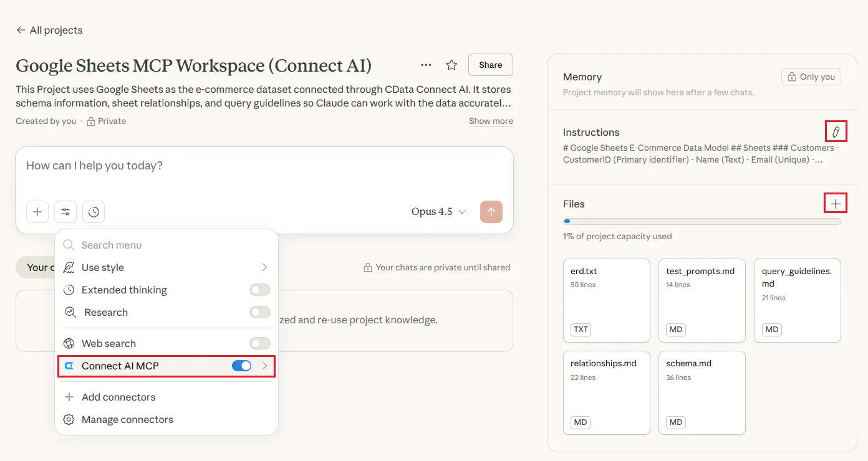Open the three-dot project options menu
Viewport: 868px width, 461px height.
coord(426,65)
